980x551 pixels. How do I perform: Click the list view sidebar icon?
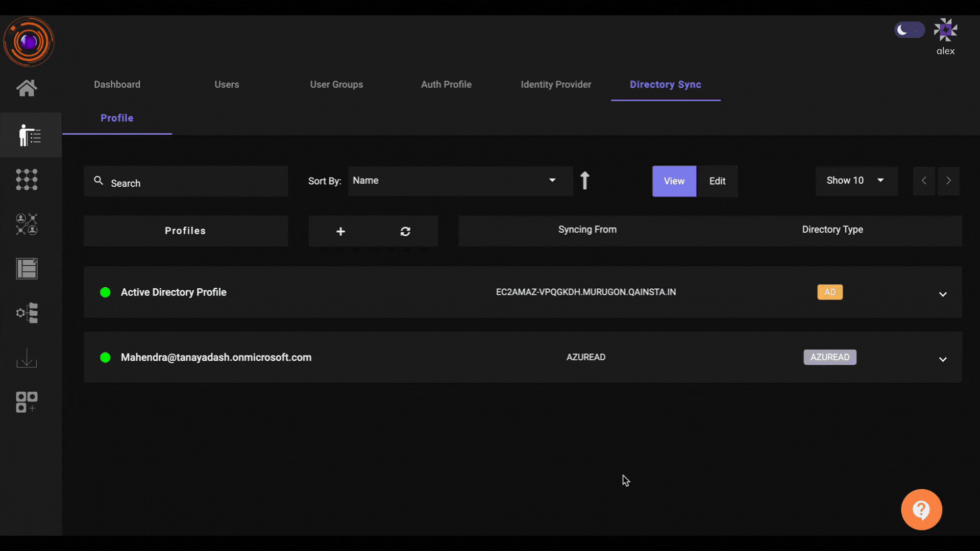click(26, 268)
